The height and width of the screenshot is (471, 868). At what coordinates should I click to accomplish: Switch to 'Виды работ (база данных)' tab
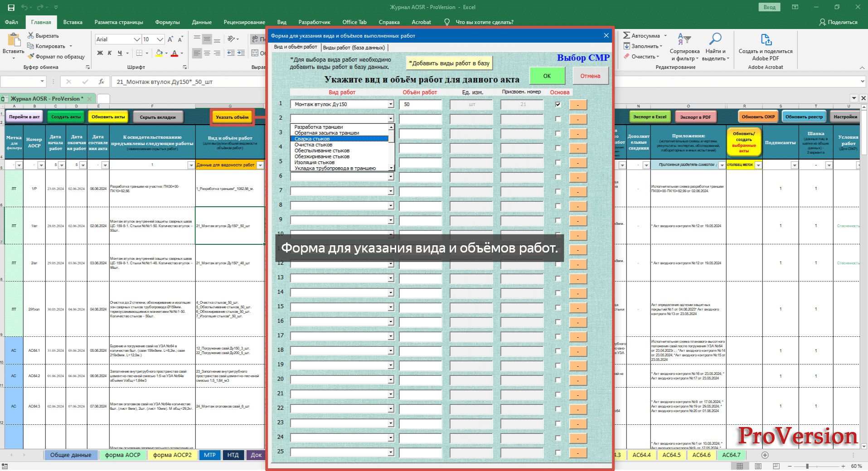pos(354,48)
